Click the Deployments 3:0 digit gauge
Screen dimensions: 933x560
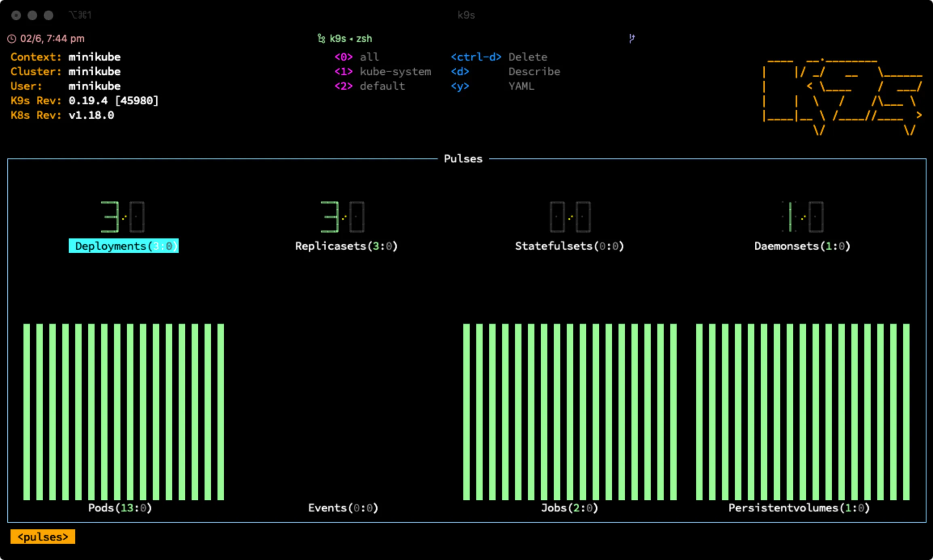point(122,217)
